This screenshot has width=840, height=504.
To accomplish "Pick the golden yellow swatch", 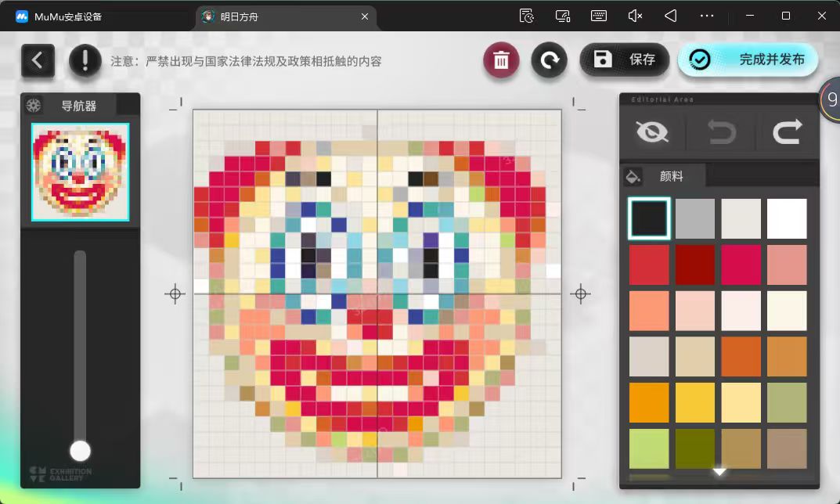I will click(695, 403).
